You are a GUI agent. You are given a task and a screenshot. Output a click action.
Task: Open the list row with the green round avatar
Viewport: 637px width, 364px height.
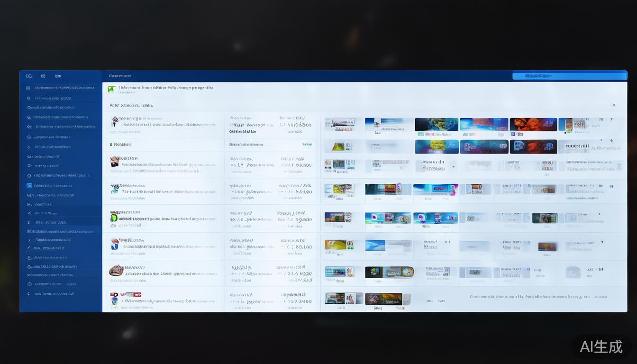point(114,217)
